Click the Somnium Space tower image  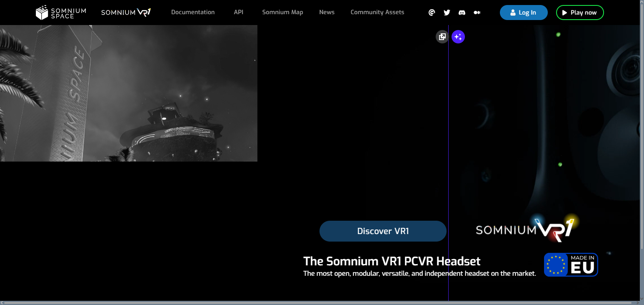[x=129, y=93]
